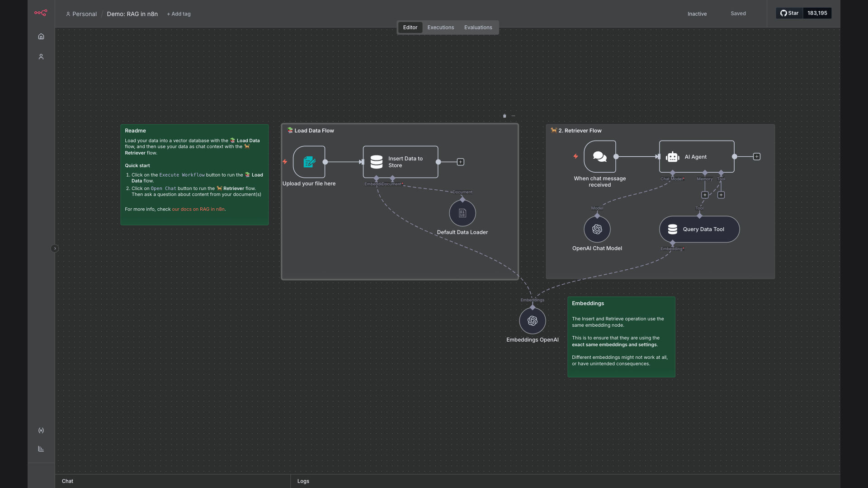
Task: Open the our docs on RAG in n8n link
Action: [x=198, y=209]
